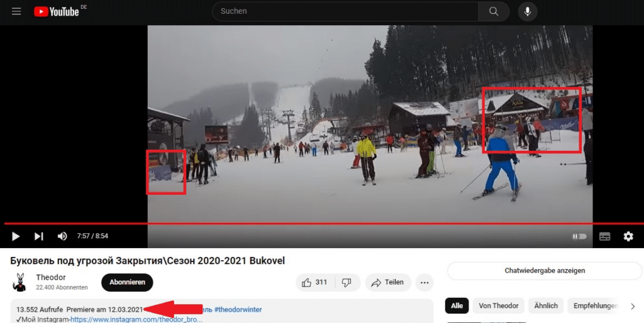The image size is (644, 323).
Task: Click the 22.400 Abonnenten text
Action: click(62, 287)
